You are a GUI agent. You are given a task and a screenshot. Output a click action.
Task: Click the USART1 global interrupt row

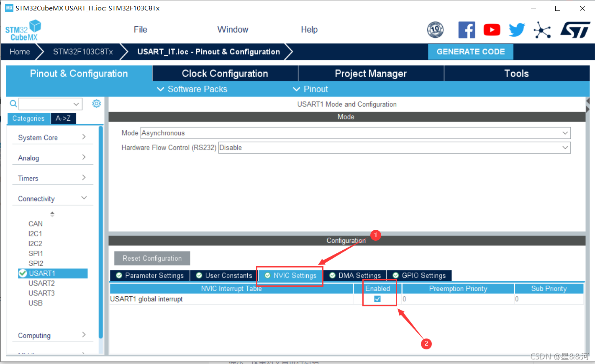point(346,299)
